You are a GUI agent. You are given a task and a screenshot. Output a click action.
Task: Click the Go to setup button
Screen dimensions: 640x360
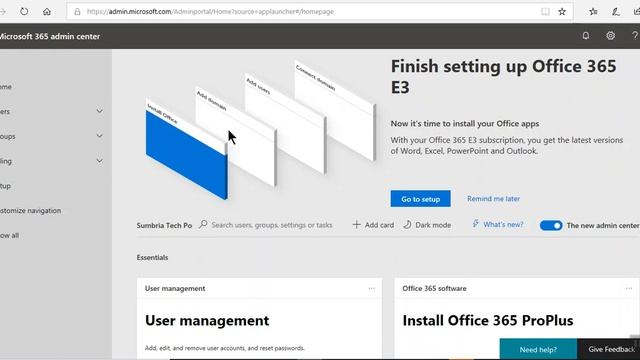tap(420, 199)
